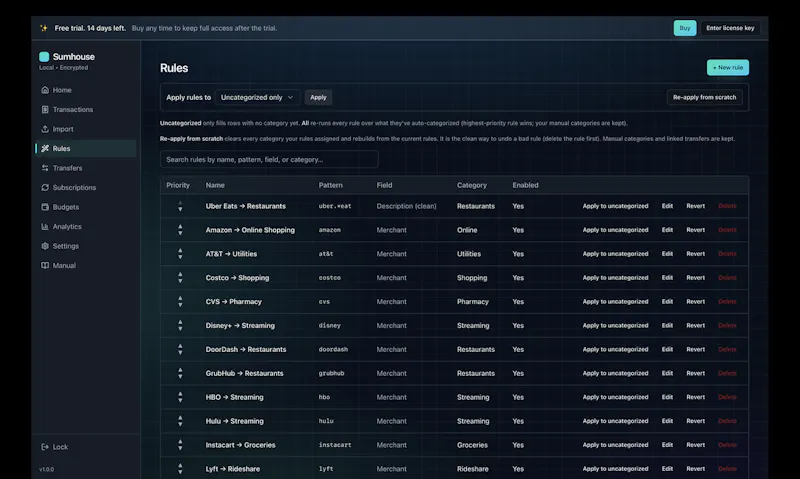Edit the Uber Eats rule
This screenshot has height=479, width=800.
(667, 206)
